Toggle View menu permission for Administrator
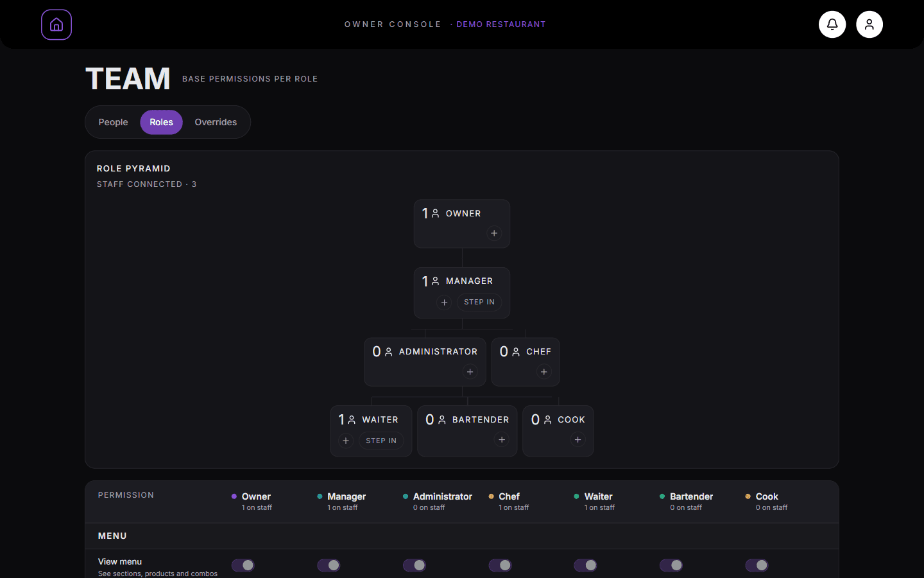924x578 pixels. coord(415,565)
